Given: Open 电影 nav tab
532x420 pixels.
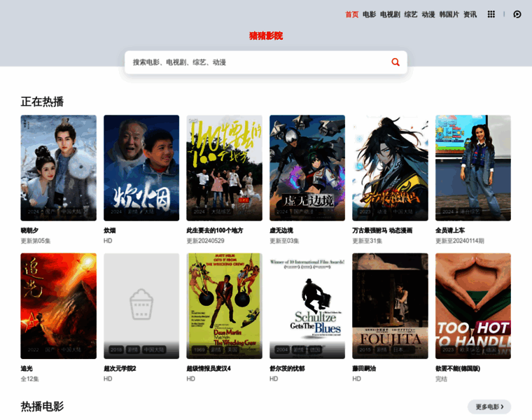Looking at the screenshot, I should click(x=369, y=14).
